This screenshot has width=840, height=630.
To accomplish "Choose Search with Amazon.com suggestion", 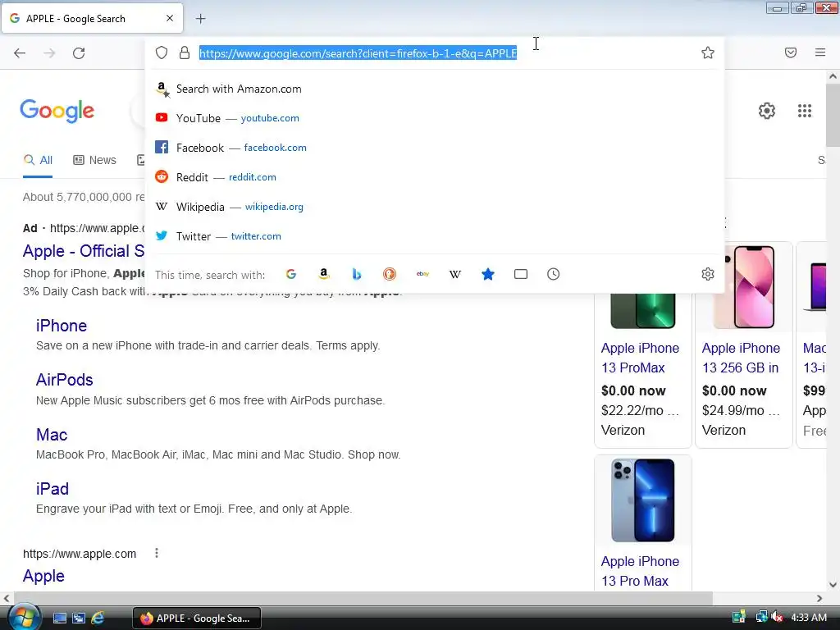I will 436,89.
